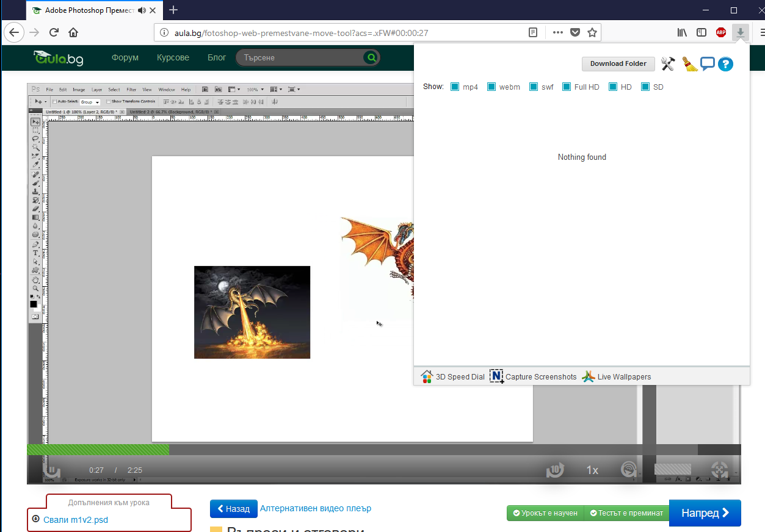765x532 pixels.
Task: Mark lesson with Урокът е научен
Action: 545,513
